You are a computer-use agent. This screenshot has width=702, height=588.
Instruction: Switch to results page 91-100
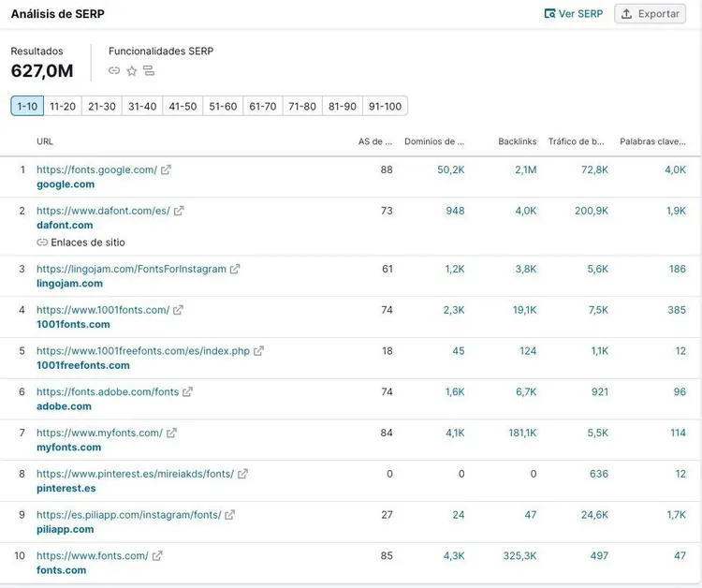385,106
